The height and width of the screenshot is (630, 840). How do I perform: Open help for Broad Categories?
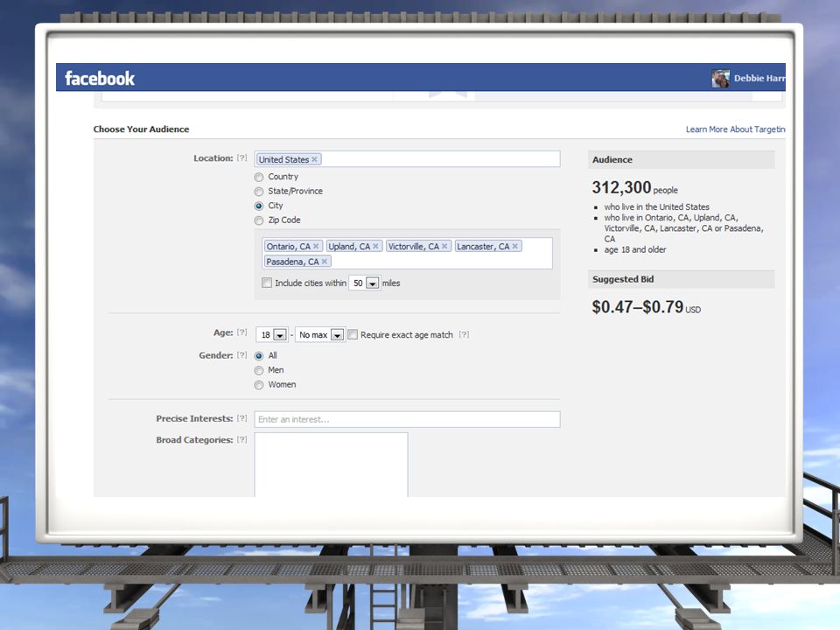pyautogui.click(x=242, y=439)
